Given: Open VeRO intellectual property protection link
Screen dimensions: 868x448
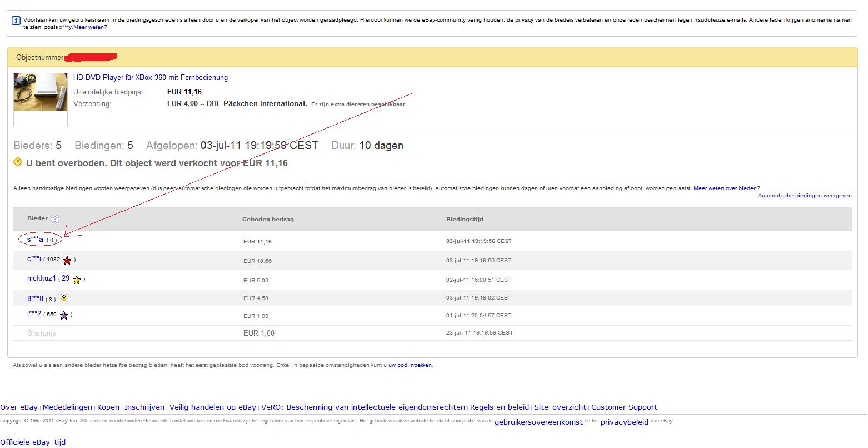Looking at the screenshot, I should point(363,407).
